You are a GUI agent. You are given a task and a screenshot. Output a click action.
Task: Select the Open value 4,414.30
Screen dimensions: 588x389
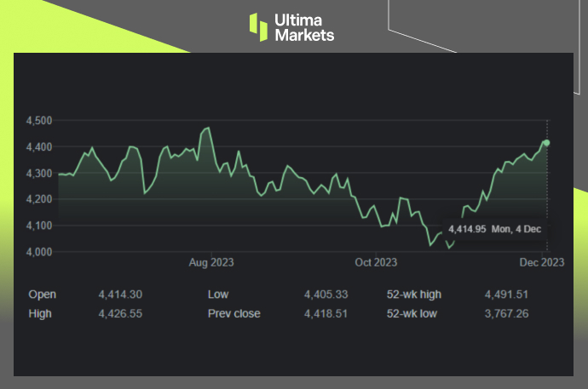coord(120,295)
